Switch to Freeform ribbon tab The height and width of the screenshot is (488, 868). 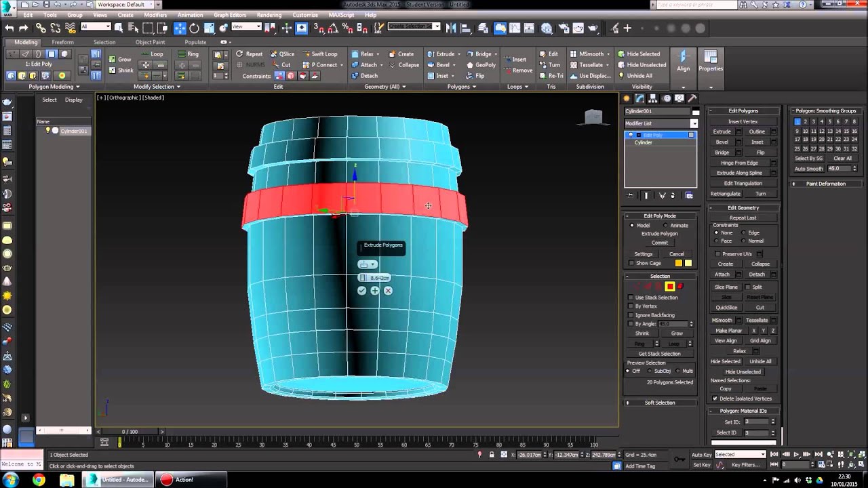click(x=62, y=42)
